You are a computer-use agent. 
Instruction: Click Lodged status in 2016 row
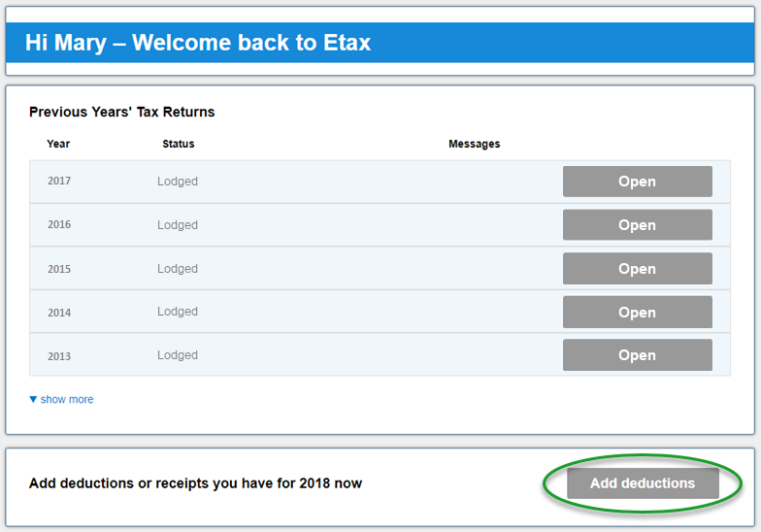tap(178, 225)
